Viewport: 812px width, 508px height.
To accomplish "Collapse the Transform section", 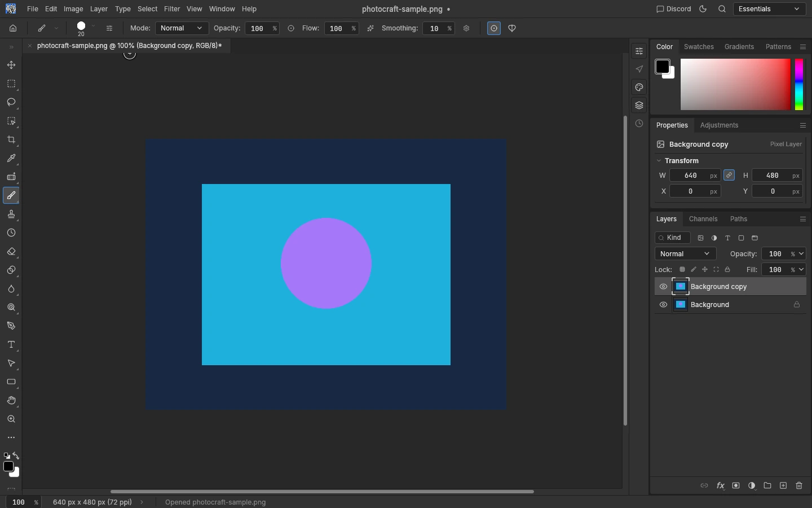I will (659, 161).
